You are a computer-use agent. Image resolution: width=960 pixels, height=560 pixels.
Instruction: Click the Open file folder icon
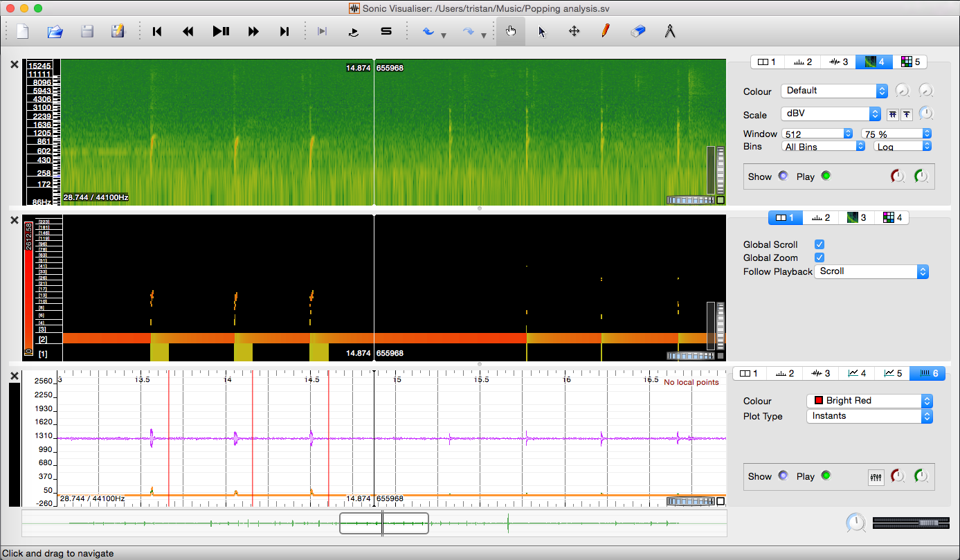point(55,31)
